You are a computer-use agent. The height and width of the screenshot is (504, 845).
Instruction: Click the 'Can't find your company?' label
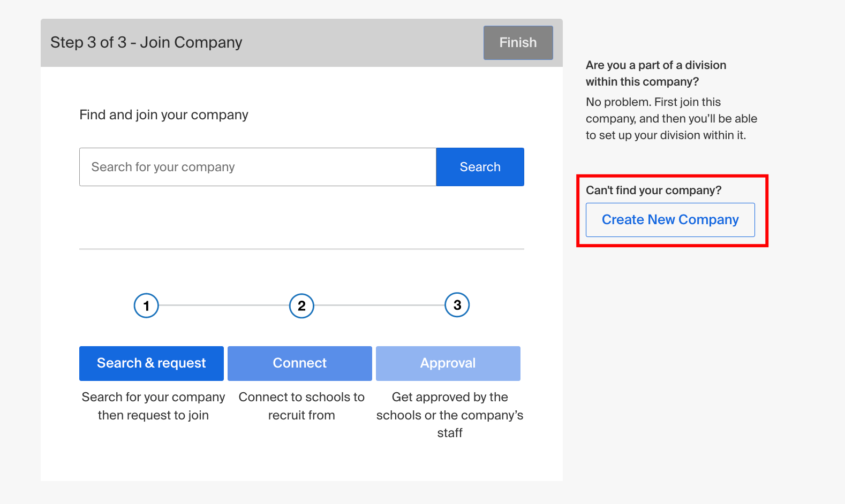[x=653, y=190]
